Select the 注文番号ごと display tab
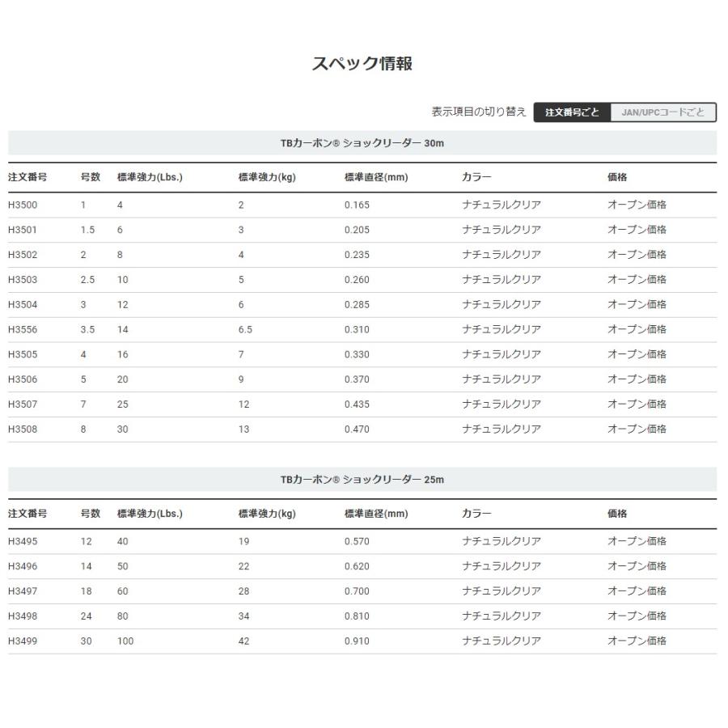 tap(572, 112)
